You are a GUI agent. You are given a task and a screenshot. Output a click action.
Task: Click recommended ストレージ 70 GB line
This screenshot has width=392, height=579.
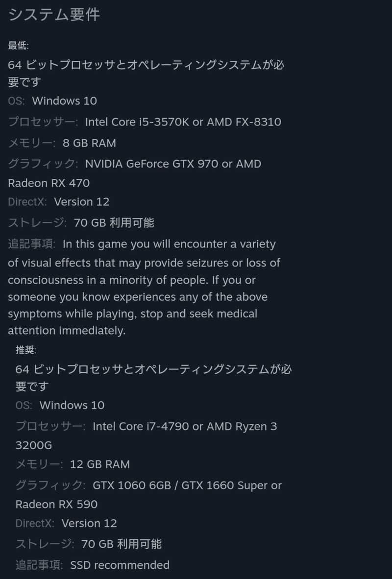click(88, 544)
